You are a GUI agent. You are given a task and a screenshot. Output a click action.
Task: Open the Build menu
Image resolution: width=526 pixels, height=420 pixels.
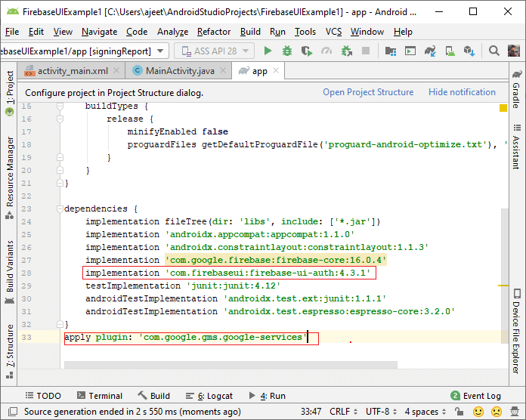coord(250,32)
